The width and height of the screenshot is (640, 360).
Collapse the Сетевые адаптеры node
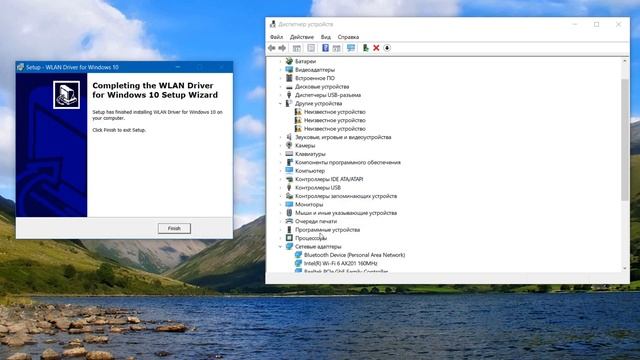[x=280, y=247]
